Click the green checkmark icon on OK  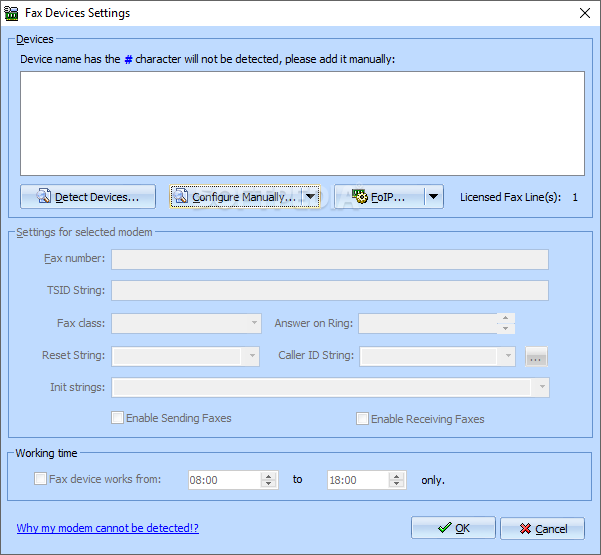(x=445, y=528)
